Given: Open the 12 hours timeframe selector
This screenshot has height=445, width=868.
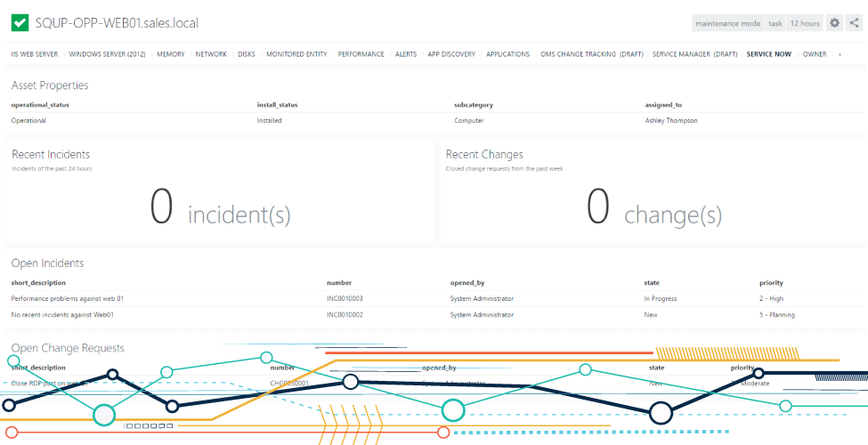Looking at the screenshot, I should click(805, 23).
